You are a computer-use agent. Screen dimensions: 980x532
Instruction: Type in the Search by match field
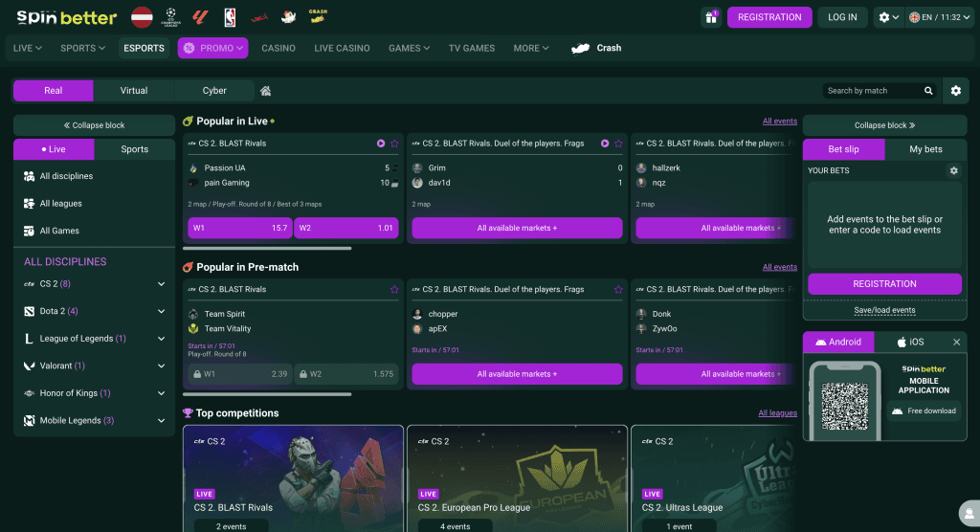[x=871, y=91]
